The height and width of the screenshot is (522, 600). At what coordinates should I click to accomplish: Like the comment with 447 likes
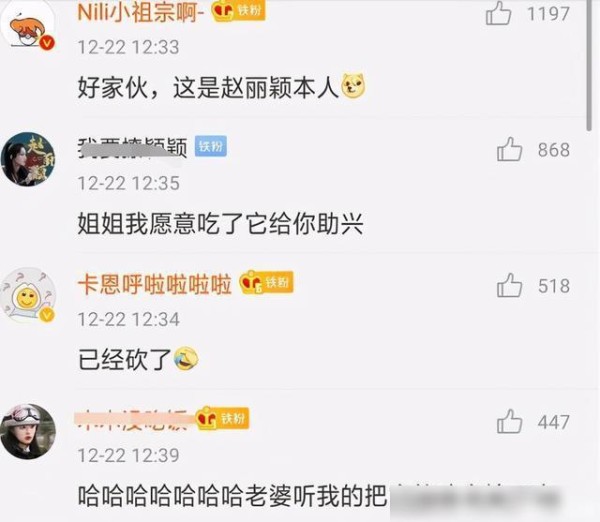click(509, 421)
